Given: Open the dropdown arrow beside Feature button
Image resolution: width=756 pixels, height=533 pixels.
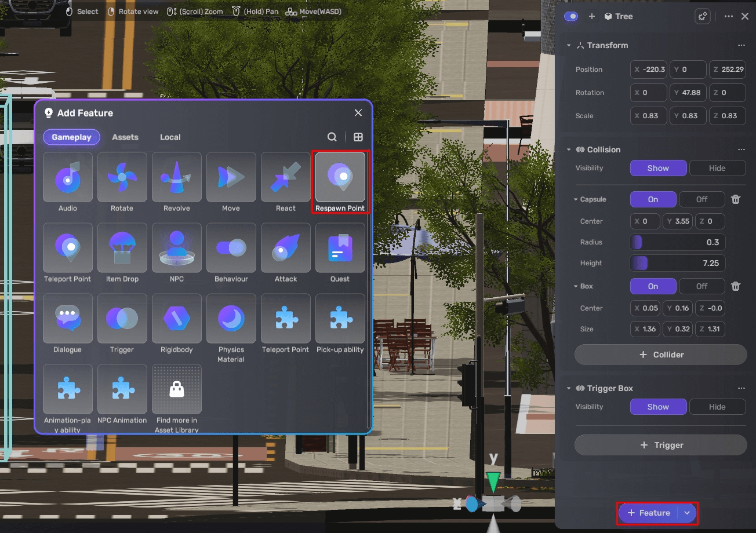Looking at the screenshot, I should pos(687,513).
